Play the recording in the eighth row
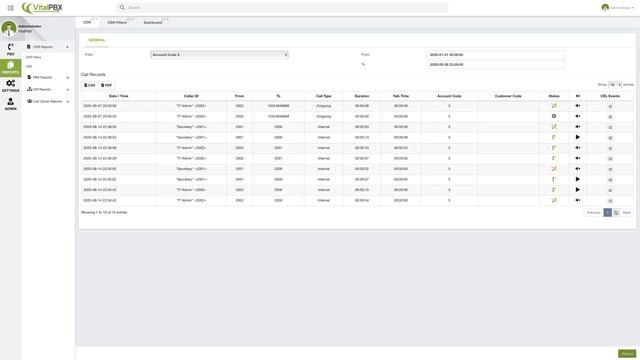The width and height of the screenshot is (640, 360). tap(578, 179)
